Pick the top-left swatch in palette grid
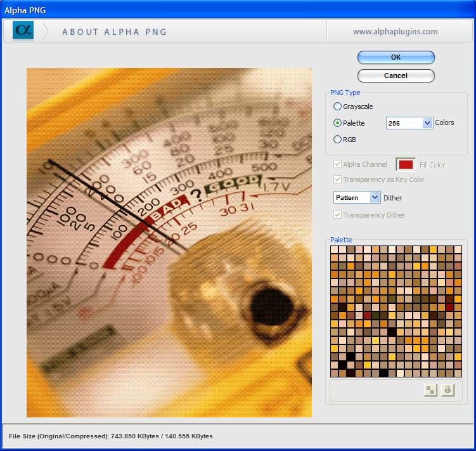This screenshot has width=476, height=451. click(x=335, y=249)
